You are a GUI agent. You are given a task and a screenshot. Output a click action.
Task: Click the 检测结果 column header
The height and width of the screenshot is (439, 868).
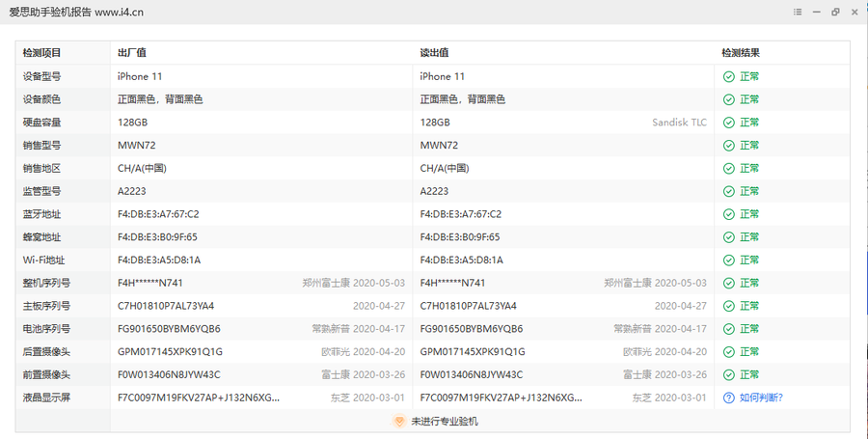pos(741,53)
